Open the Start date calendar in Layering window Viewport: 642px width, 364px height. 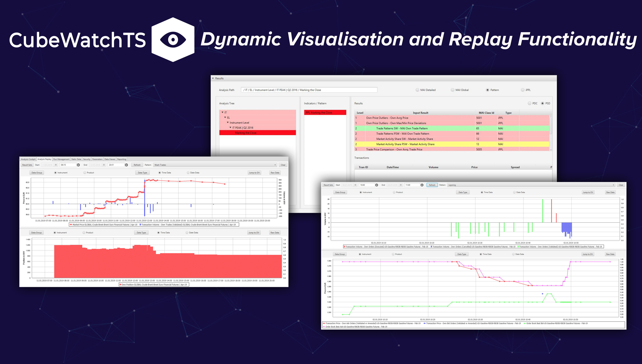[x=355, y=185]
